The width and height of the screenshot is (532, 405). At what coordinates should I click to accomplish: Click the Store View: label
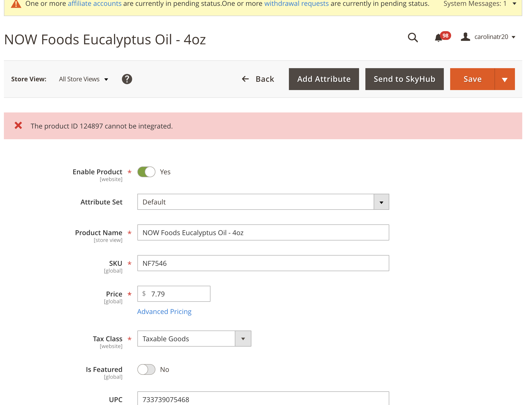tap(29, 79)
